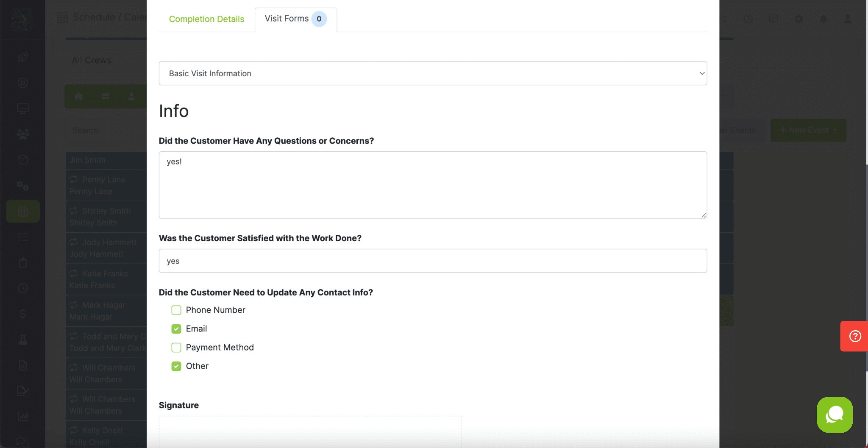Enable the Payment Method checkbox

point(176,348)
